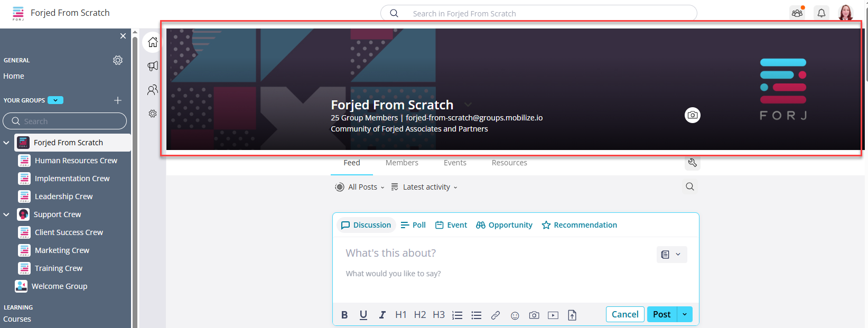Click the Post button
Screen dimensions: 868x328
click(x=662, y=314)
